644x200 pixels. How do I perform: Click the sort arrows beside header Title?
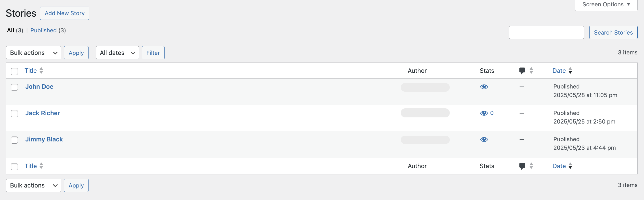(x=41, y=71)
